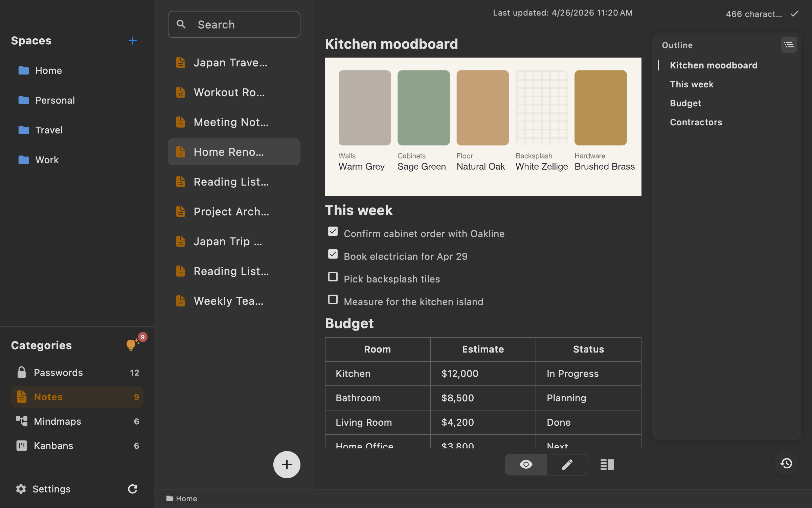Create a new note with round plus button
Image resolution: width=812 pixels, height=508 pixels.
coord(287,464)
